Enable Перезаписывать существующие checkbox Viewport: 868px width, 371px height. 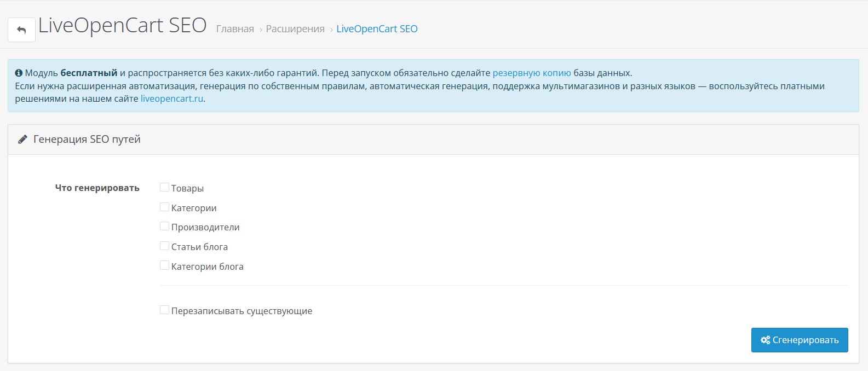(x=164, y=310)
